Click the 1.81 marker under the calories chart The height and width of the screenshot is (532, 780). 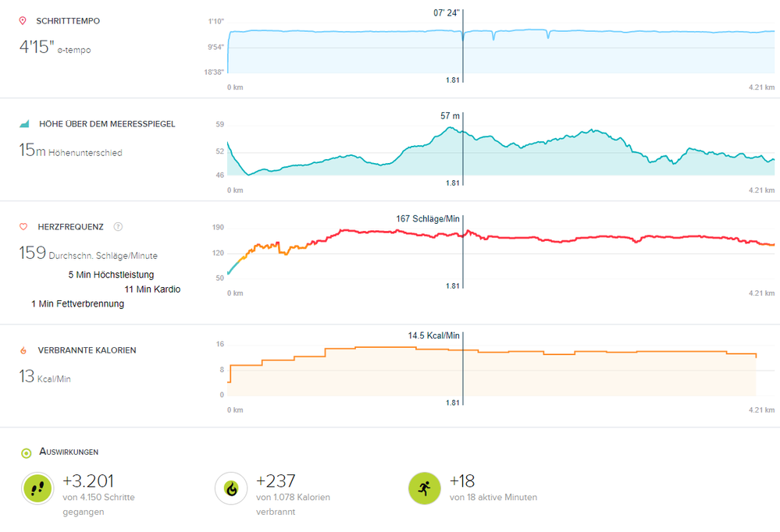pyautogui.click(x=453, y=403)
